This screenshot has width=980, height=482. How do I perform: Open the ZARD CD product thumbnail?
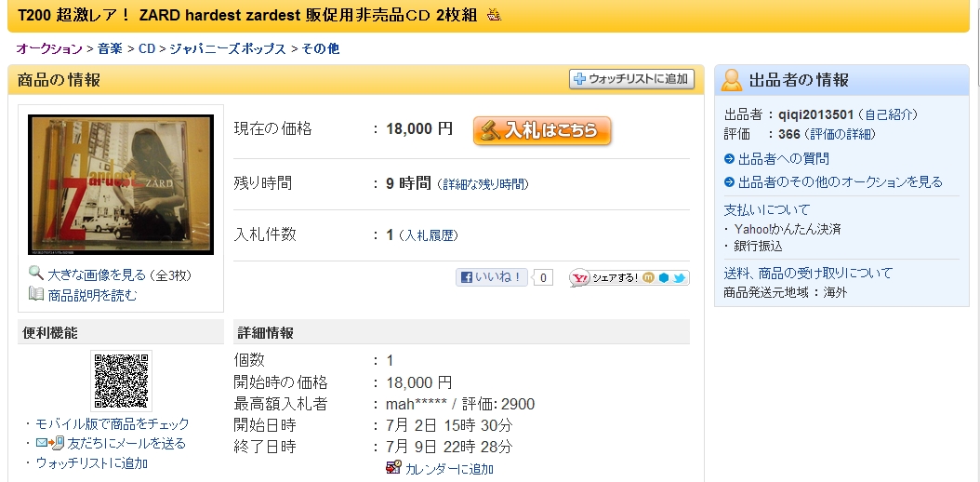tap(121, 184)
